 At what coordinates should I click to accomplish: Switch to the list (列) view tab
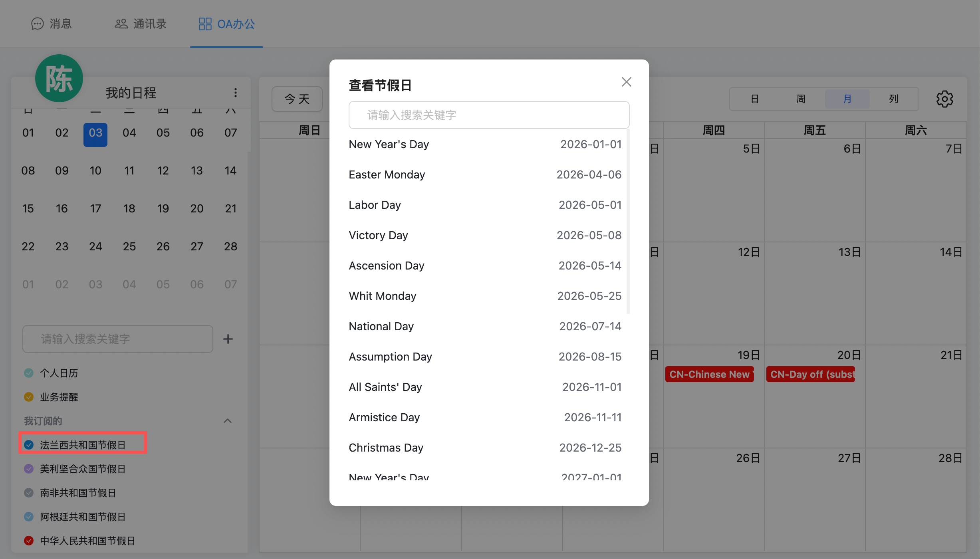tap(893, 99)
